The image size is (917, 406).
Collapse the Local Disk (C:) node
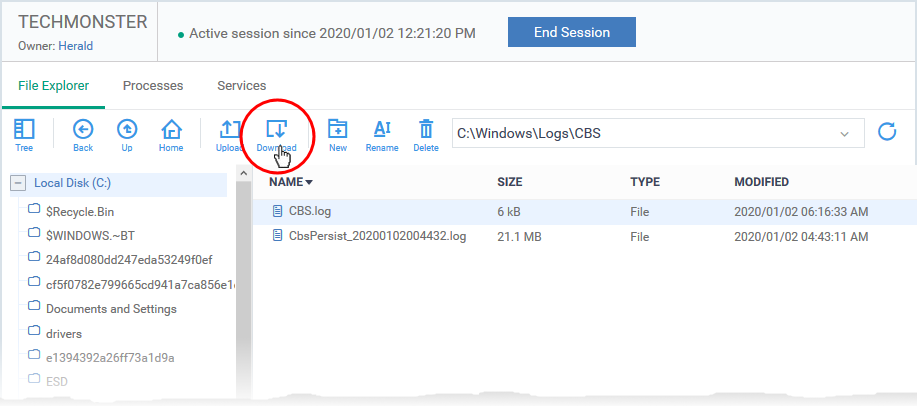point(18,183)
